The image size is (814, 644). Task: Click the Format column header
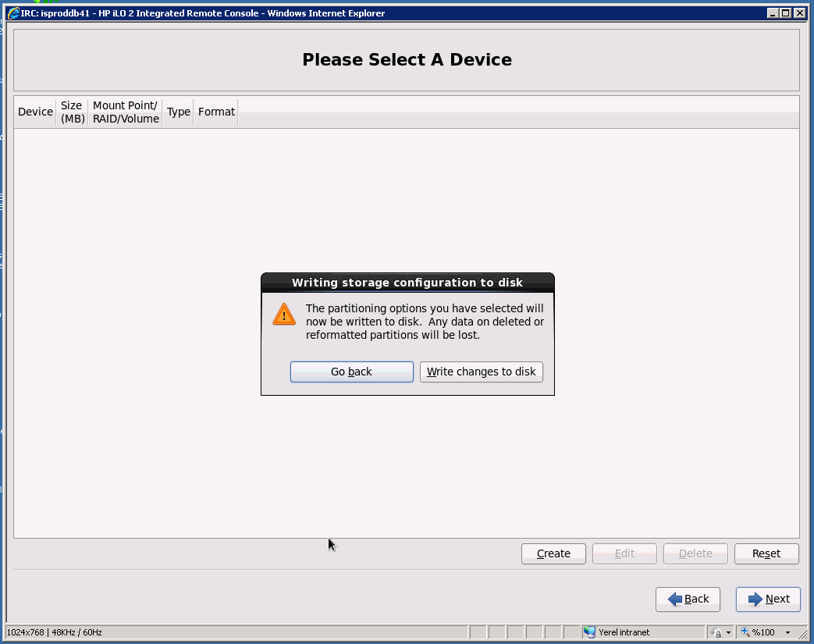pyautogui.click(x=216, y=112)
